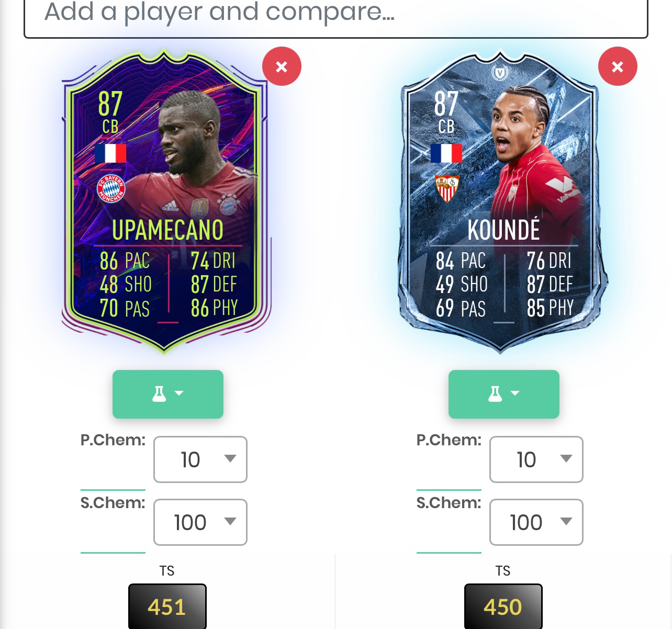
Task: Open chemistry style flask menu under Upamecano
Action: [x=168, y=394]
